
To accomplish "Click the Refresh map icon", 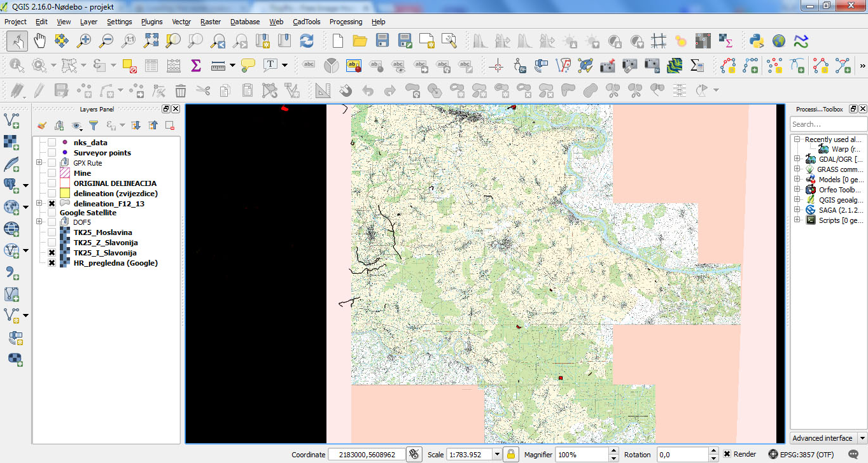I will [x=307, y=41].
